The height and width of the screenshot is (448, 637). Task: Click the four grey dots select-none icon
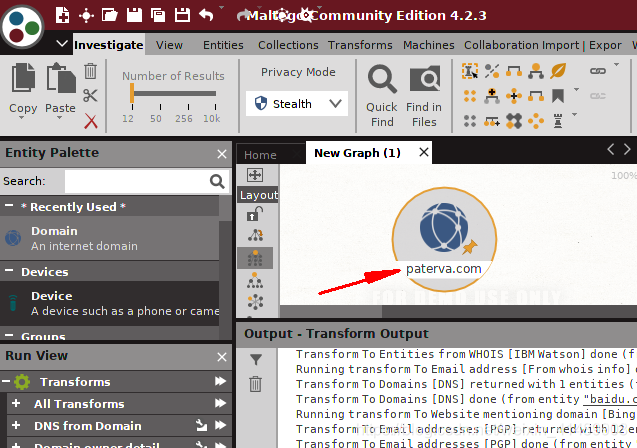(470, 121)
